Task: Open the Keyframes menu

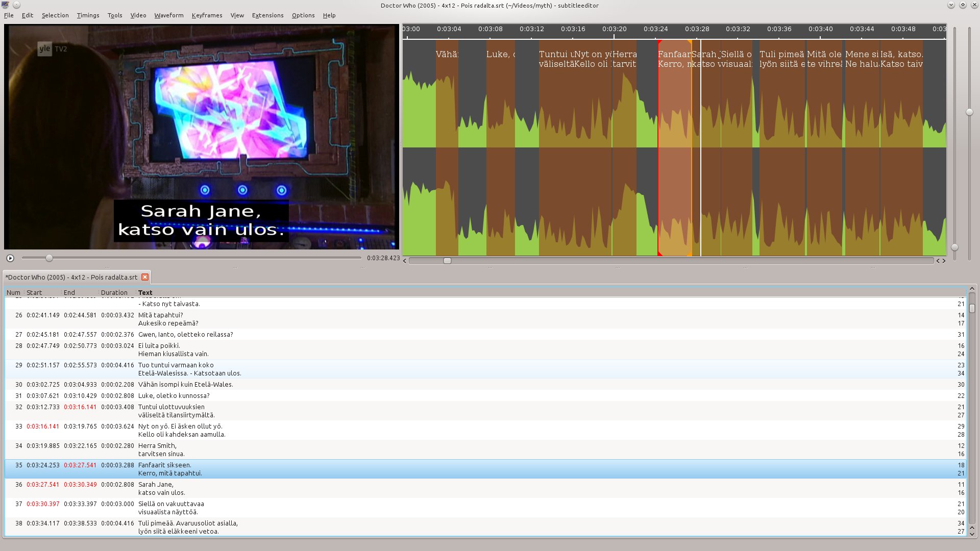Action: pyautogui.click(x=207, y=15)
